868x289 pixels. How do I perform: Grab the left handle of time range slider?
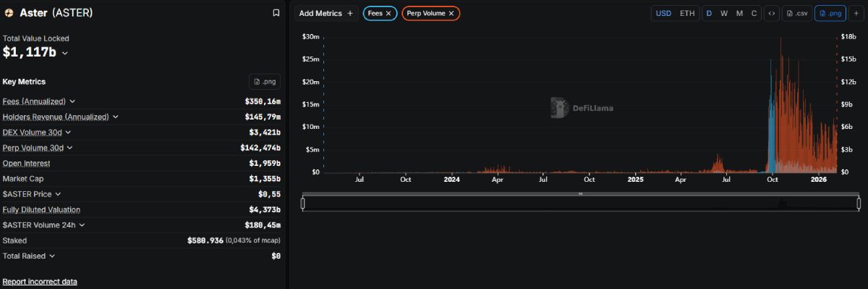point(303,204)
